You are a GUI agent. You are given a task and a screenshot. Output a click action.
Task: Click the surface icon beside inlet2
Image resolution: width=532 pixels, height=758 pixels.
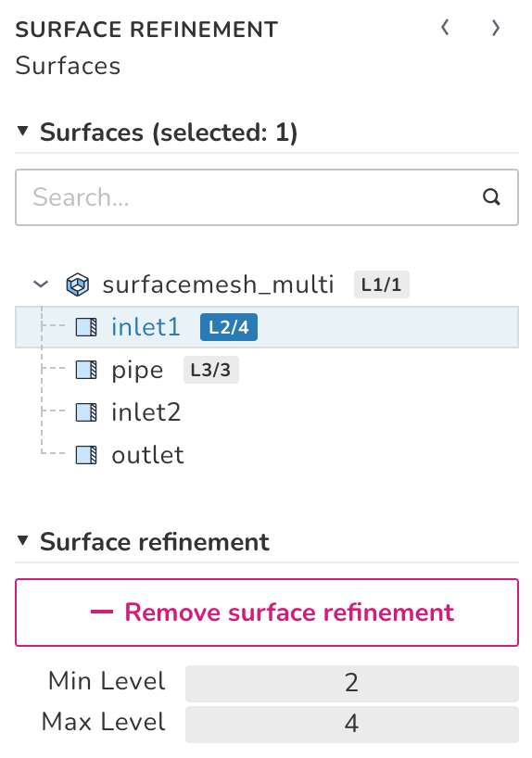coord(86,412)
